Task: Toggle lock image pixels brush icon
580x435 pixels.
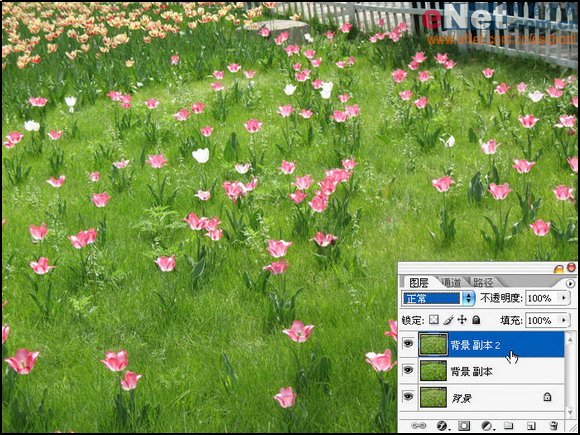Action: pos(449,319)
